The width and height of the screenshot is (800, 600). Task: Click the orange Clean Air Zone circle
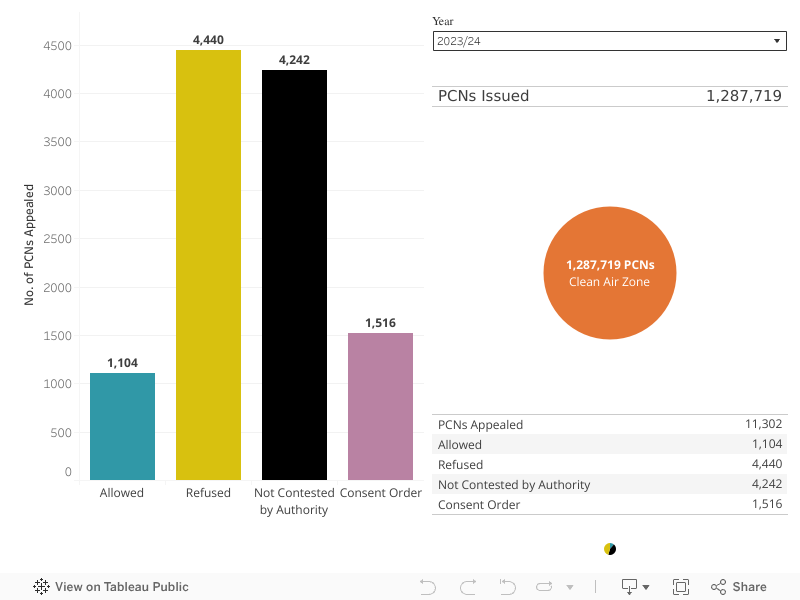click(610, 273)
